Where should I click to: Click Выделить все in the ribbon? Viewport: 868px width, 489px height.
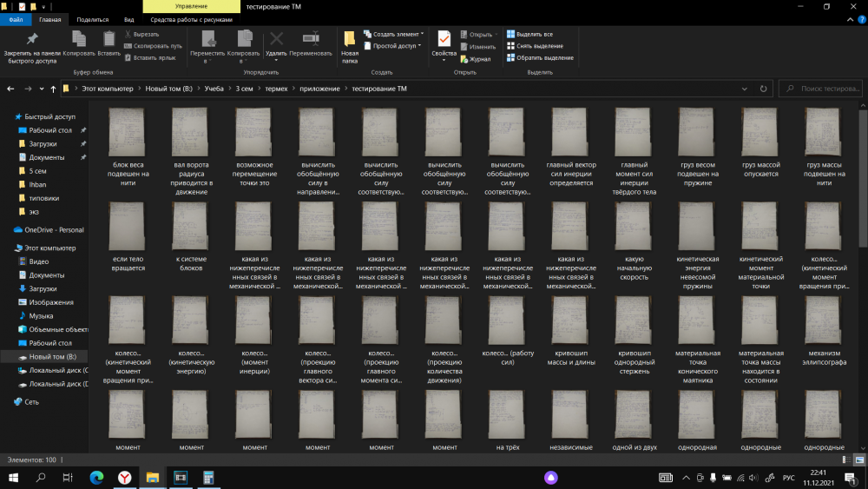pos(534,34)
